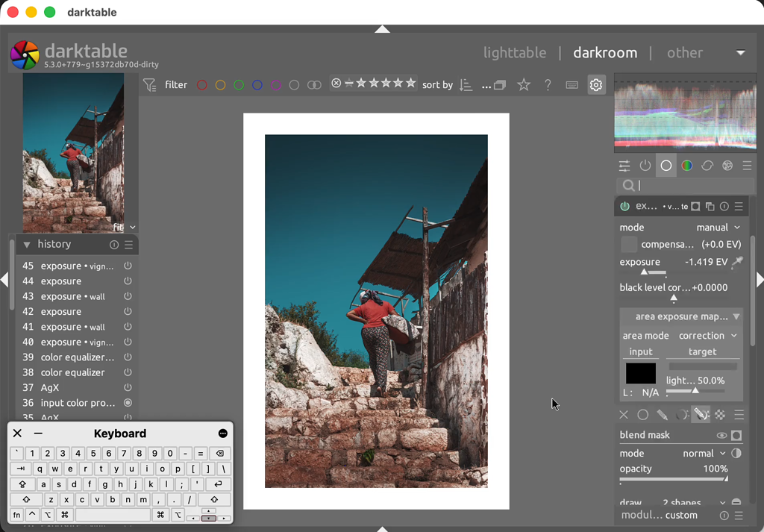The width and height of the screenshot is (764, 532).
Task: Create a new exposure instance with duplicate icon
Action: click(710, 206)
